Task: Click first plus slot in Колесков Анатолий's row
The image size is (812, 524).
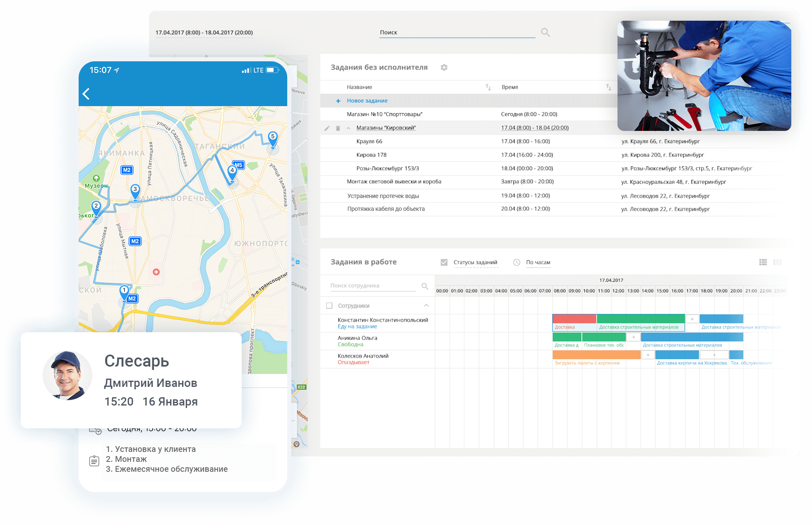Action: click(648, 355)
